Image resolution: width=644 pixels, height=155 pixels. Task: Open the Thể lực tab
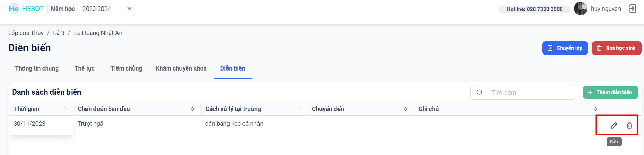[84, 68]
